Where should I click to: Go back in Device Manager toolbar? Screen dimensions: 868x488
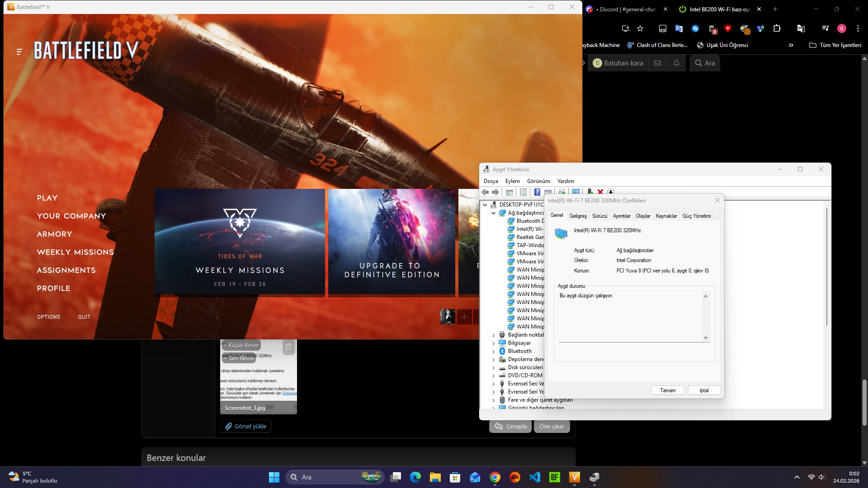(485, 192)
